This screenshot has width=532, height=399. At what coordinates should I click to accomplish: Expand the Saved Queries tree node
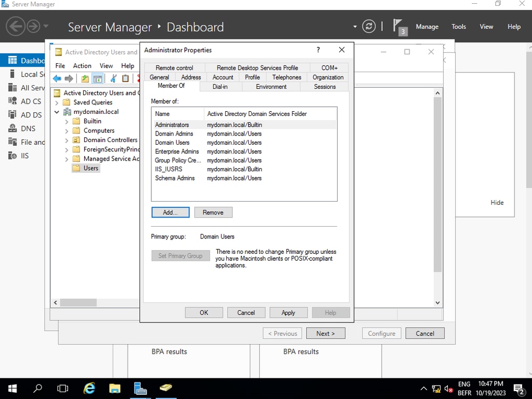pos(57,102)
